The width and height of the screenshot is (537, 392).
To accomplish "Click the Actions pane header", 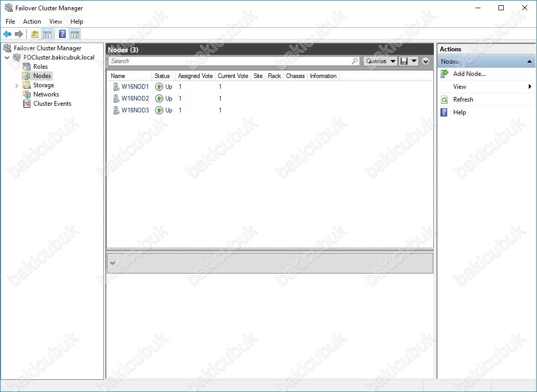I will (486, 49).
